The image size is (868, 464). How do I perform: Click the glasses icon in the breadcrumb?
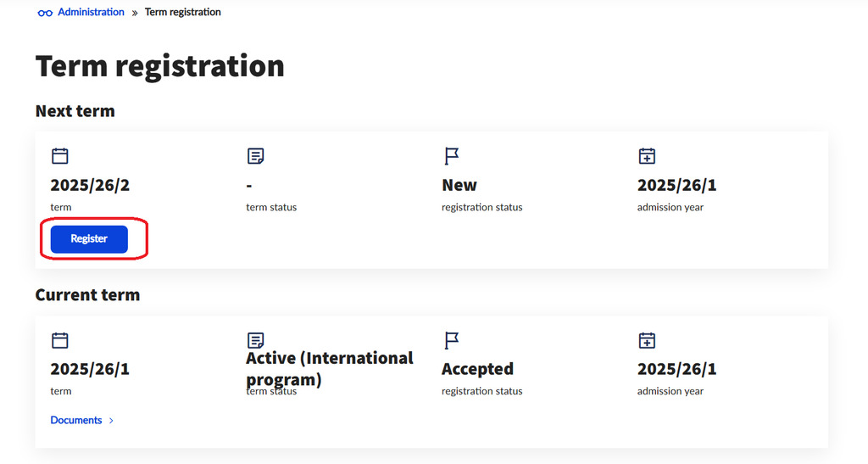(45, 13)
